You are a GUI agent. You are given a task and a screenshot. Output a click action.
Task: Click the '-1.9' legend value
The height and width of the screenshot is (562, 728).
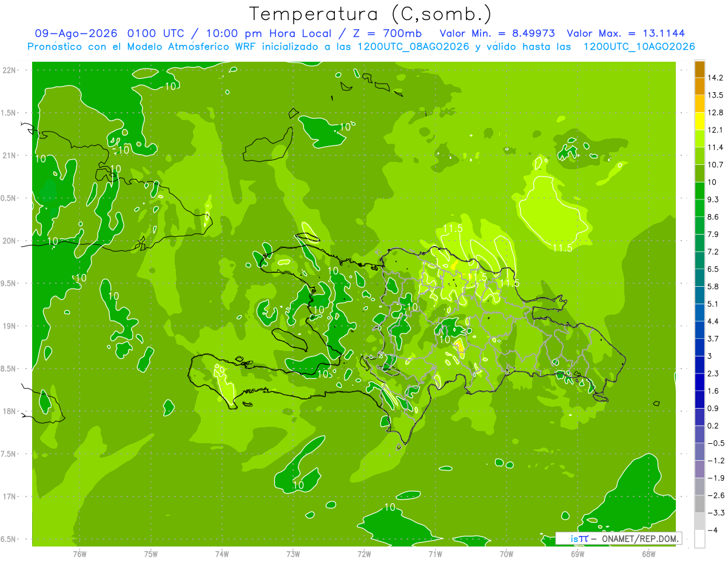(x=716, y=478)
